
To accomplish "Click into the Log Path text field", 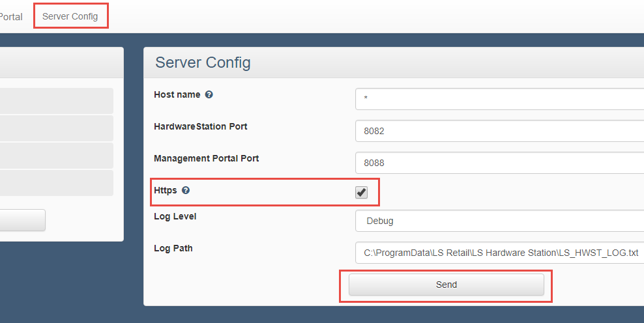I will click(499, 253).
